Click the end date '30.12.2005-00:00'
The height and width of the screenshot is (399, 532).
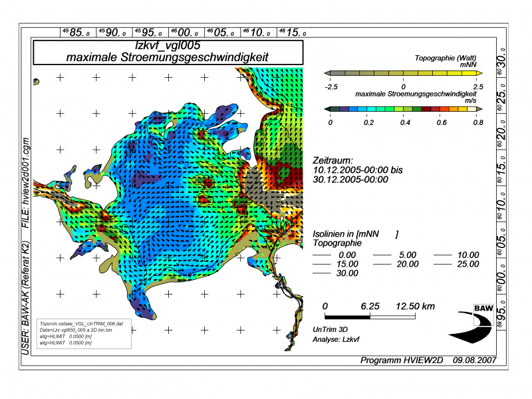[350, 180]
